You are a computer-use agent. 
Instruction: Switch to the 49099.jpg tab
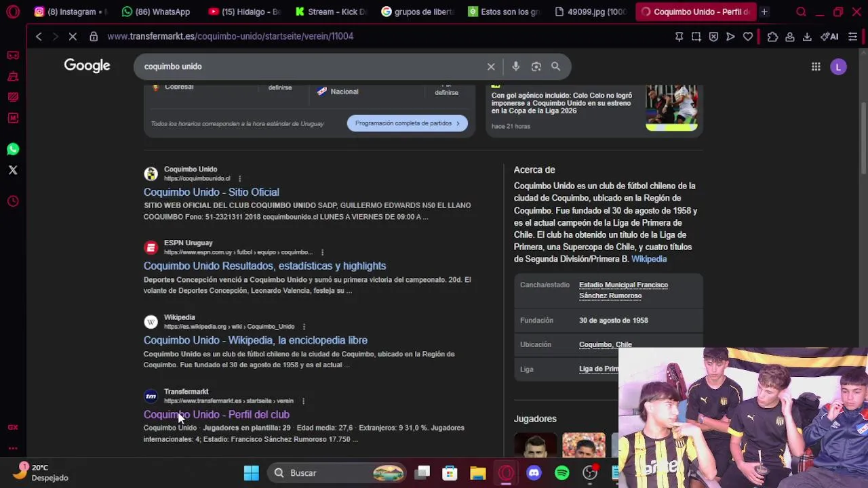590,12
